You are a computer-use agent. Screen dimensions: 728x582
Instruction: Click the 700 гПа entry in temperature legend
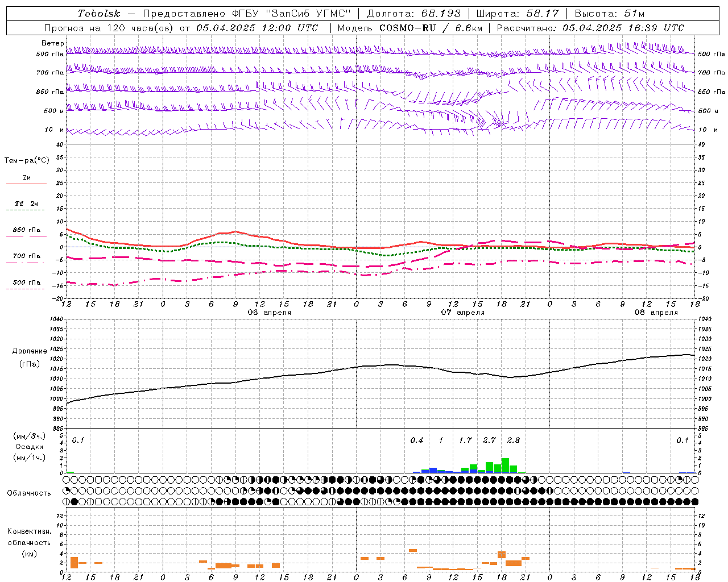pos(26,256)
